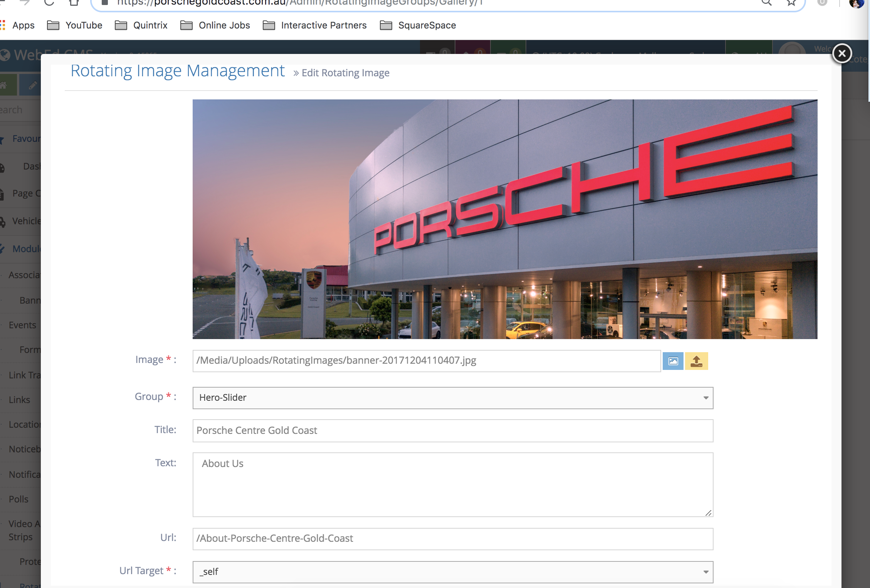Click the yellow upload image icon
870x588 pixels.
696,361
